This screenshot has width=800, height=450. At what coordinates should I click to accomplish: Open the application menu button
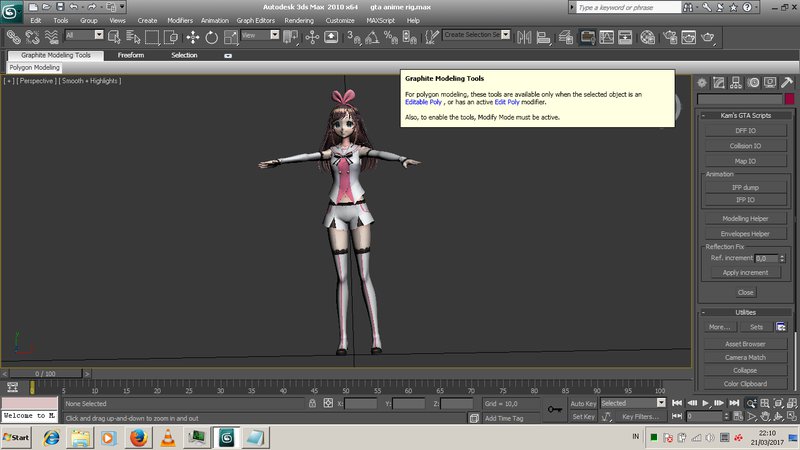pyautogui.click(x=11, y=12)
